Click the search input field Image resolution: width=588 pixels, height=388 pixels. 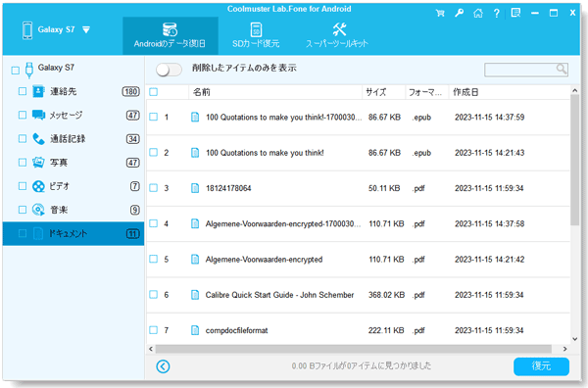(x=525, y=70)
